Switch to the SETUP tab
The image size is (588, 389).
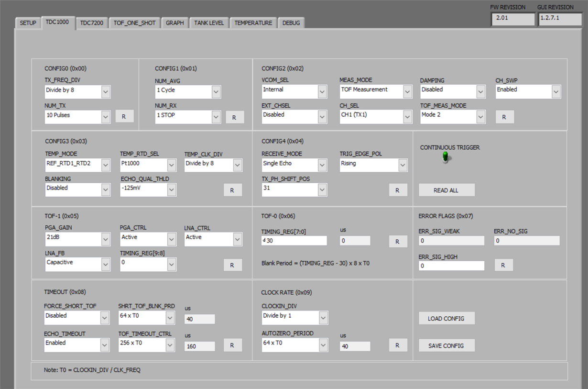(x=28, y=23)
